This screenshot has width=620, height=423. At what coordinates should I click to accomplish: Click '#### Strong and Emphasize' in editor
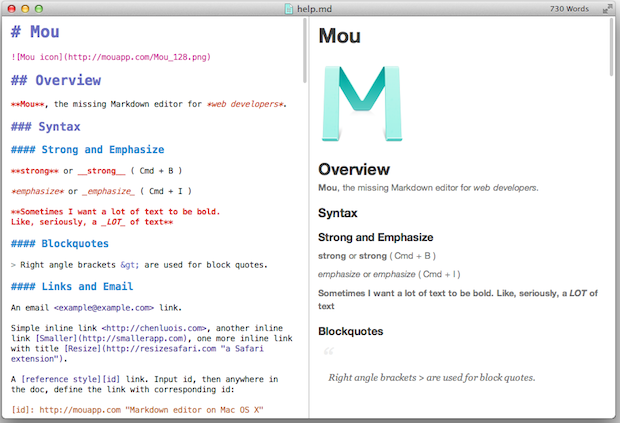click(87, 149)
